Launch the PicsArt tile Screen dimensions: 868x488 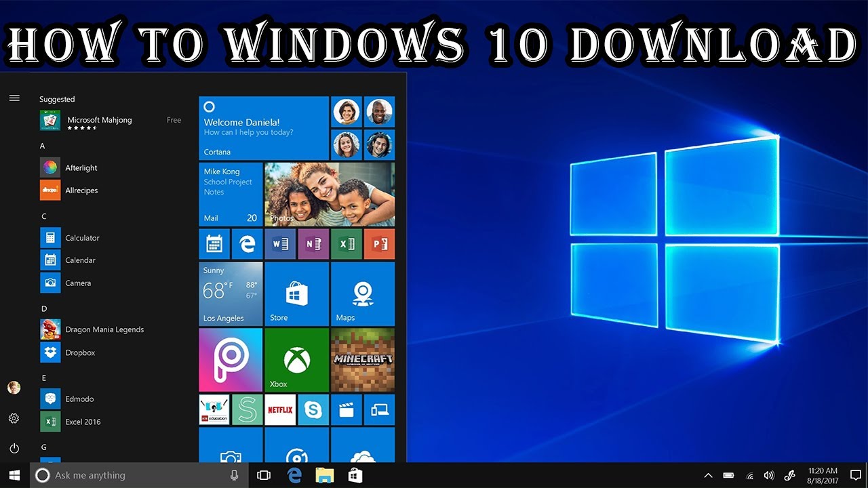tap(231, 360)
